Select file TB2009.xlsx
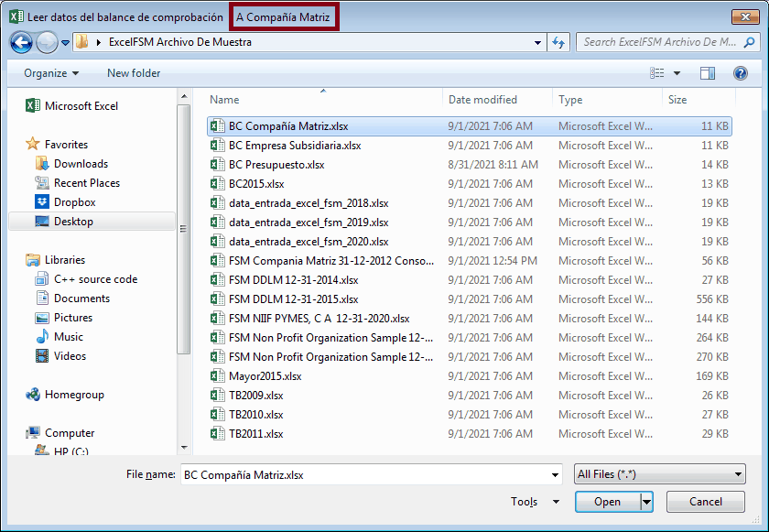This screenshot has height=532, width=769. (x=470, y=396)
